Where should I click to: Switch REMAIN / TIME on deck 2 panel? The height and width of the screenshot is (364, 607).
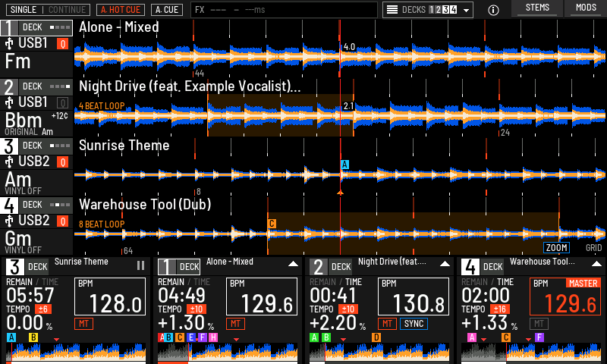pyautogui.click(x=335, y=282)
